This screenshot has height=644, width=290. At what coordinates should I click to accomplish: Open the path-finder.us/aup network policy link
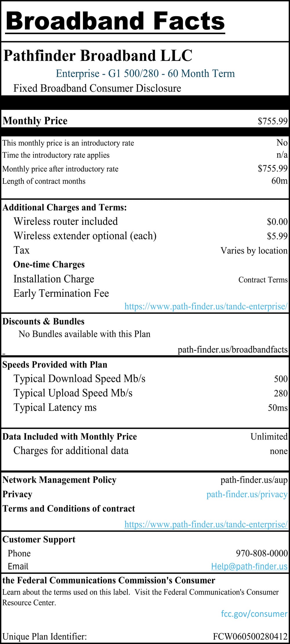coord(254,480)
